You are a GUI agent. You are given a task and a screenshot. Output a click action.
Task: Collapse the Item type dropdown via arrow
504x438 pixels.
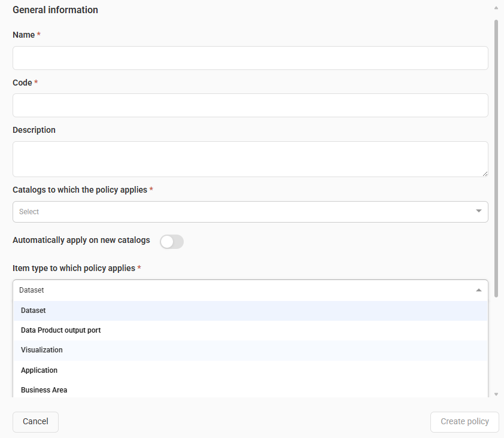coord(478,290)
